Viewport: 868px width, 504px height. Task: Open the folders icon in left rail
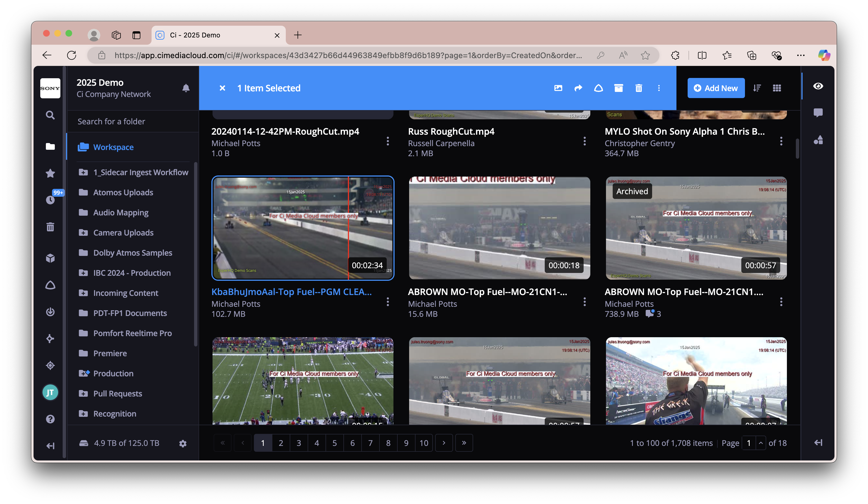50,147
